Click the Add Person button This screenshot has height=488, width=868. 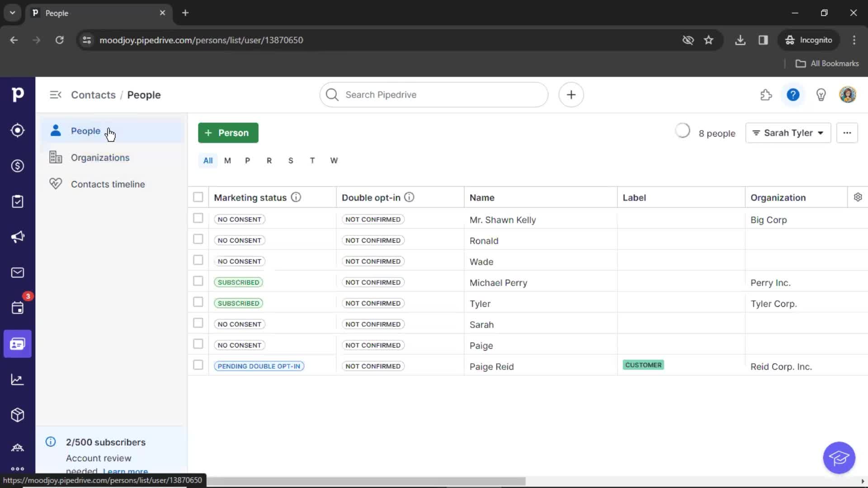coord(228,132)
